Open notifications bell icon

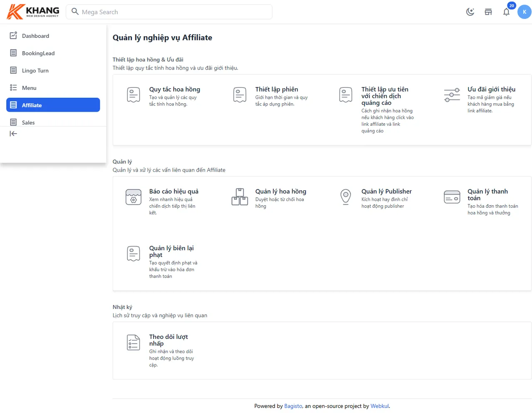506,12
